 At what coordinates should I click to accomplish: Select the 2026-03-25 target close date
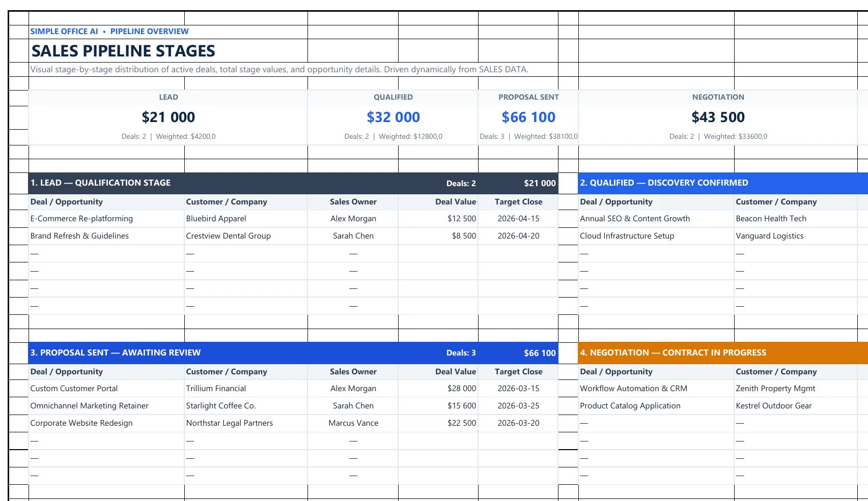coord(518,406)
